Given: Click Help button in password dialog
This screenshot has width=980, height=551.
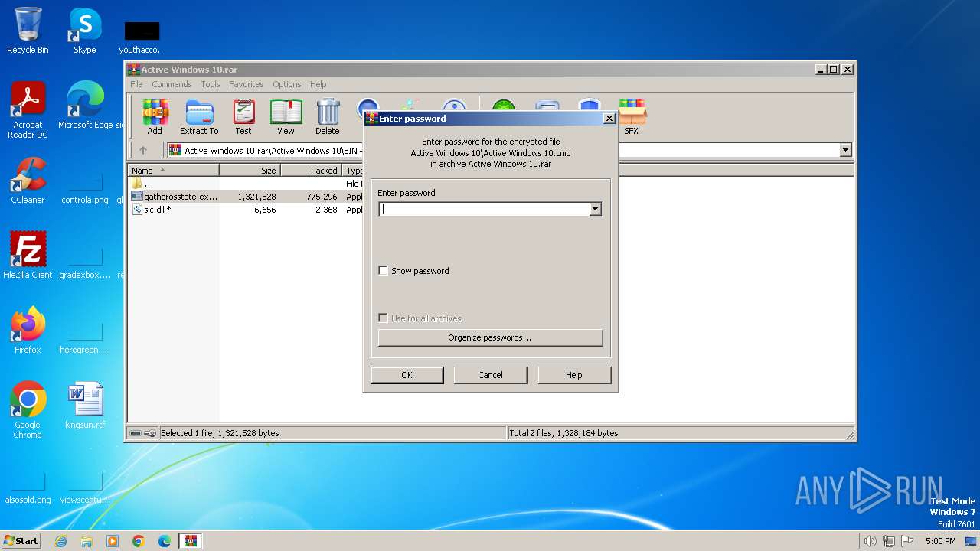Looking at the screenshot, I should [574, 375].
